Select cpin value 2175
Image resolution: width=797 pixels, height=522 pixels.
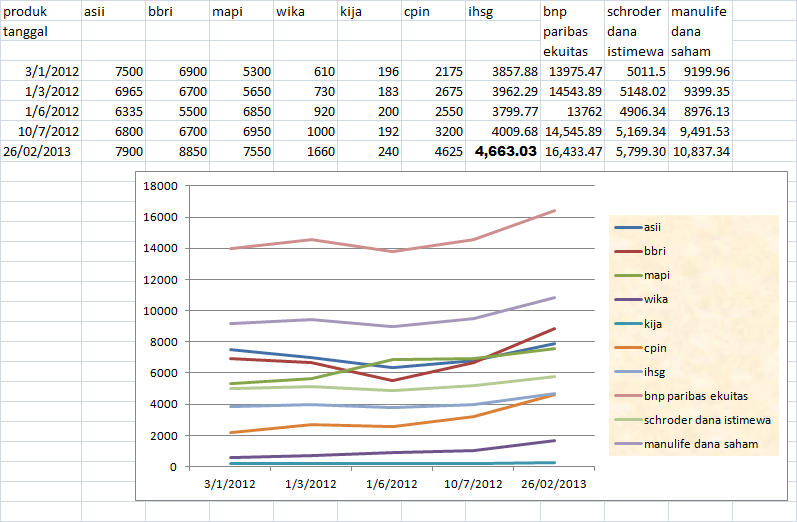434,71
